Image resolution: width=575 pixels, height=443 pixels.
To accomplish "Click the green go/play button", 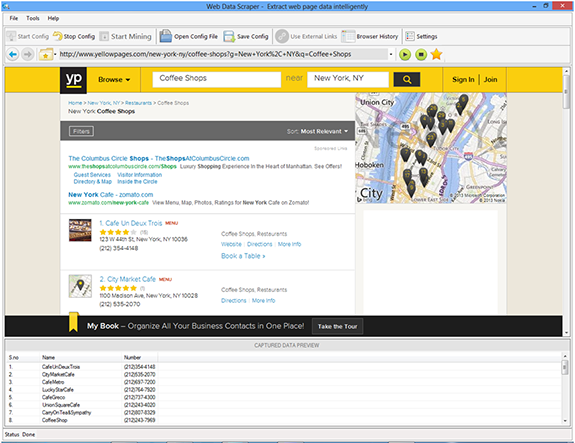I will (x=405, y=55).
